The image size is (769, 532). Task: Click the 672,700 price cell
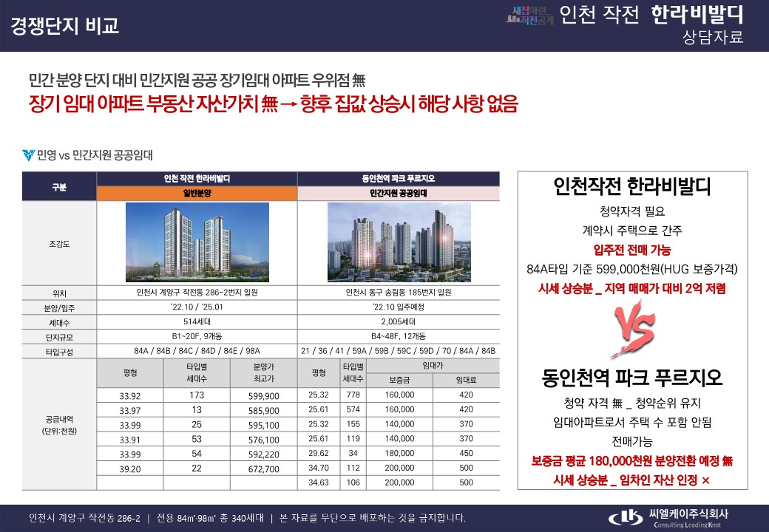coord(264,469)
